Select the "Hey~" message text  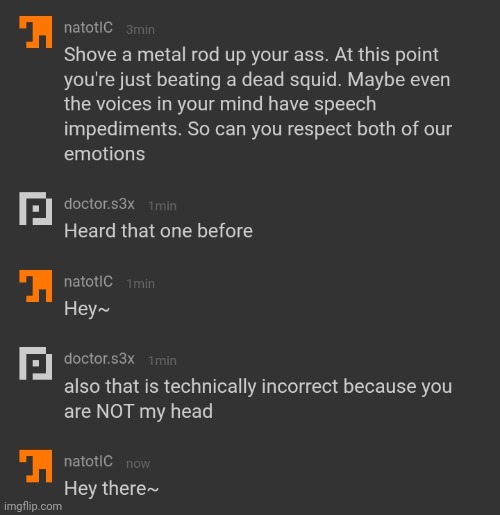pyautogui.click(x=87, y=309)
